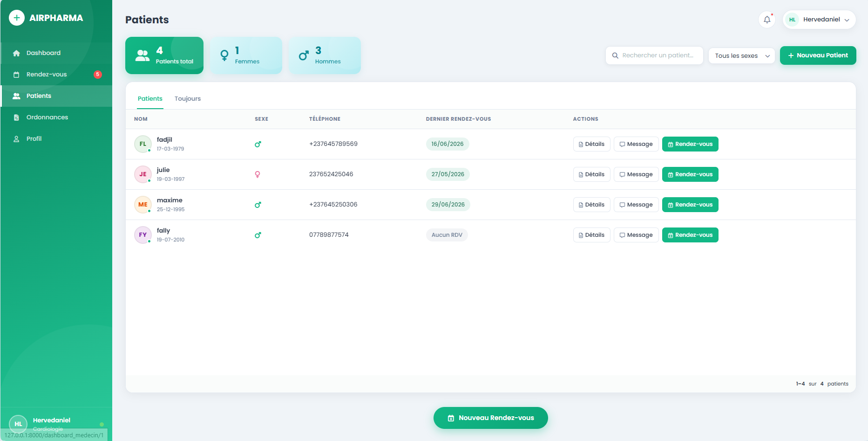
Task: Open Détails for fadjil
Action: click(x=592, y=144)
